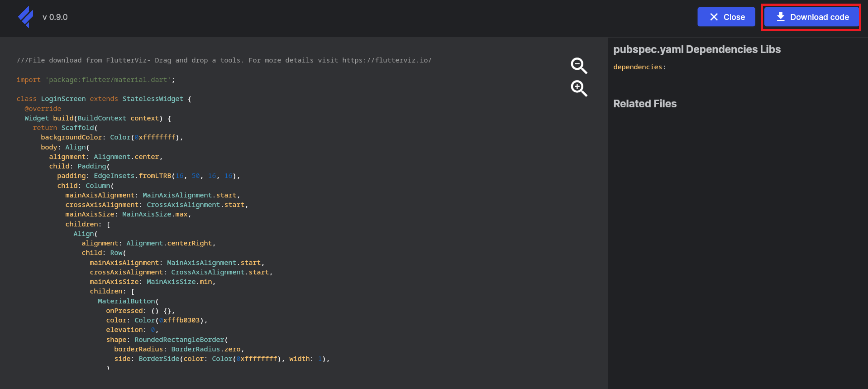This screenshot has width=868, height=389.
Task: Close the code preview panel
Action: click(x=726, y=17)
